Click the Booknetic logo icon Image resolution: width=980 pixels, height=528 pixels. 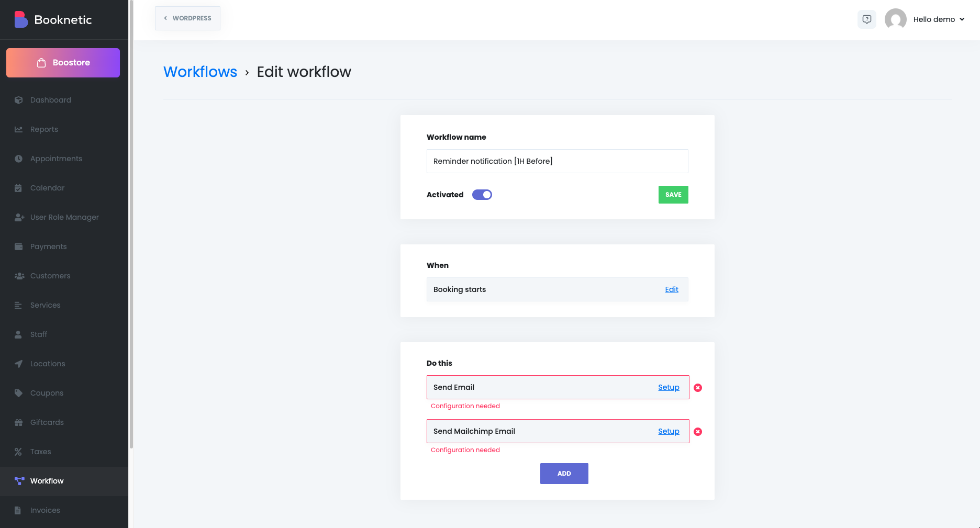21,19
